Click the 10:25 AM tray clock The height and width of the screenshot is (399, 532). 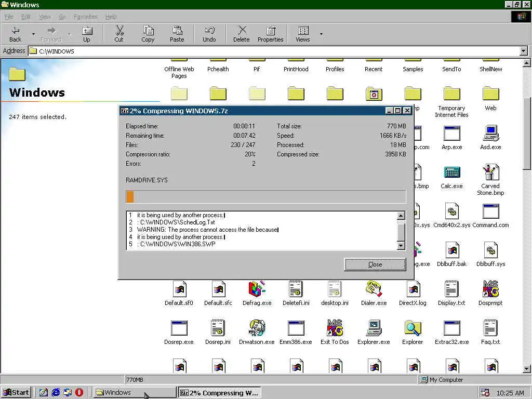coord(510,393)
